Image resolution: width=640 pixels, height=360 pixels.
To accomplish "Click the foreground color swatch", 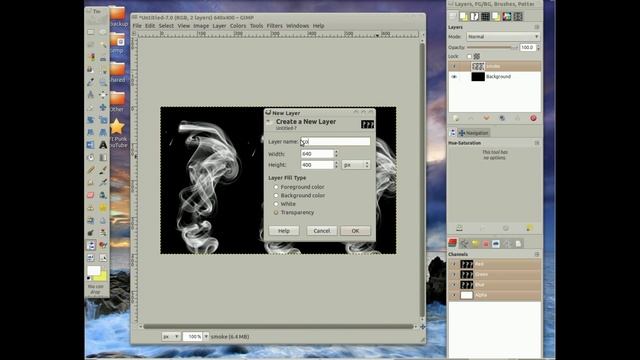I will click(93, 271).
